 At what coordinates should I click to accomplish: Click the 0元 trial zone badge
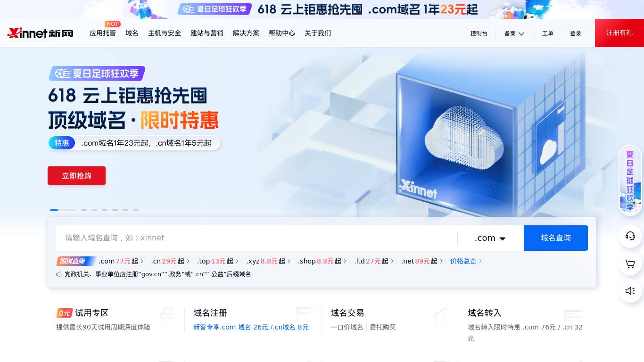click(65, 313)
